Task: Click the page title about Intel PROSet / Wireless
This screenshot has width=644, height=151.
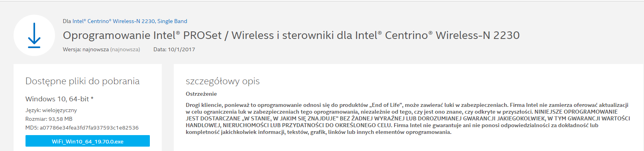Action: point(291,35)
